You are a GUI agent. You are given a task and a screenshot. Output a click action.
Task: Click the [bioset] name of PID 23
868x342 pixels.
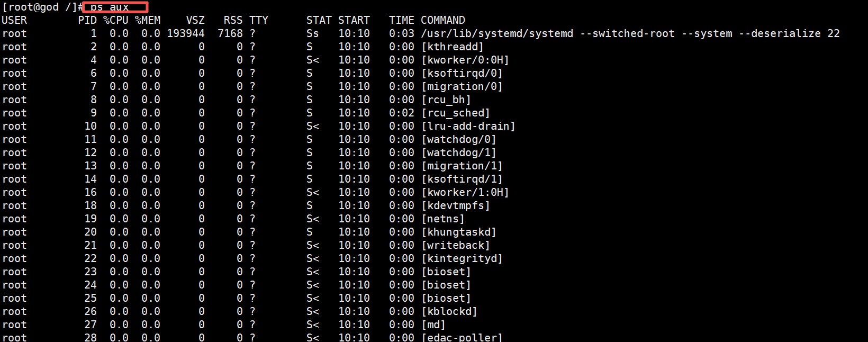446,272
